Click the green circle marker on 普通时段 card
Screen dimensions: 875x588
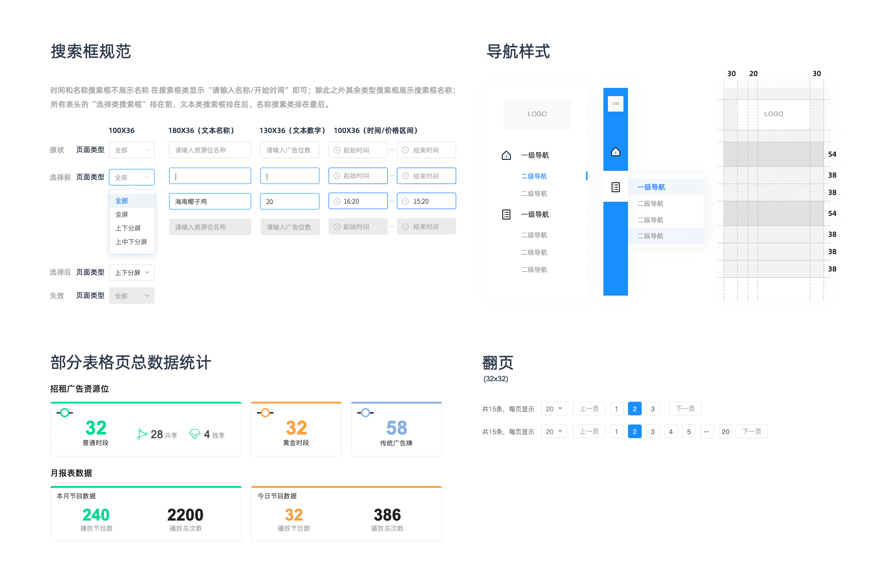pos(65,413)
